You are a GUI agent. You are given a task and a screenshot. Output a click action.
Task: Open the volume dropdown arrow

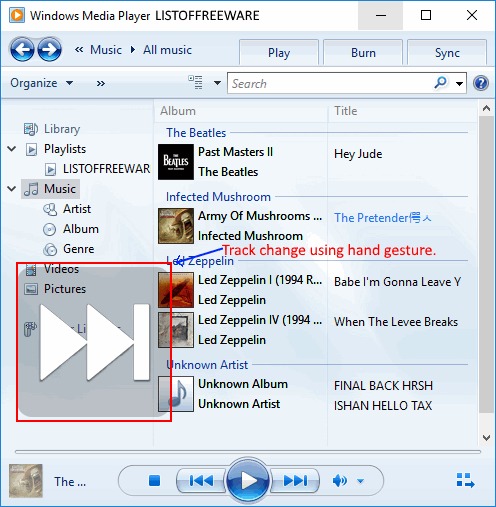pos(360,481)
